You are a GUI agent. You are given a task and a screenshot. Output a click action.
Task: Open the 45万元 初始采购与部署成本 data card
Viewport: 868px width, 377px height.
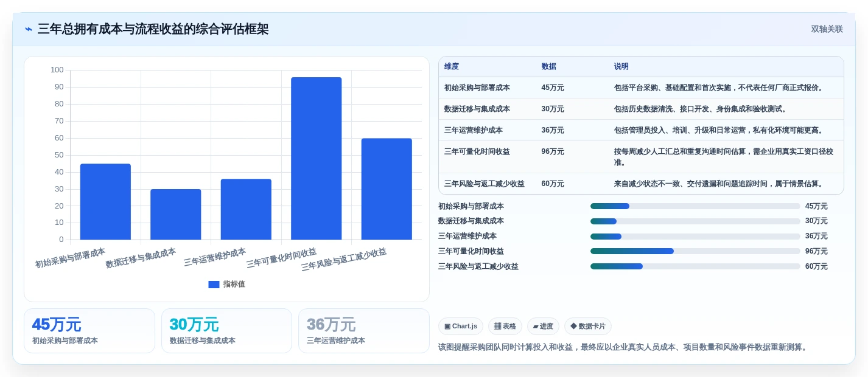tap(89, 331)
